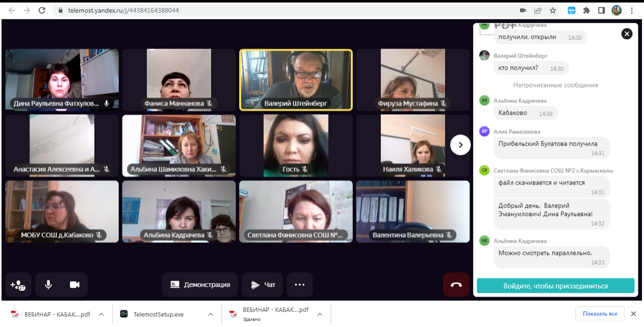
Task: Open the browser side panel icon
Action: click(601, 10)
